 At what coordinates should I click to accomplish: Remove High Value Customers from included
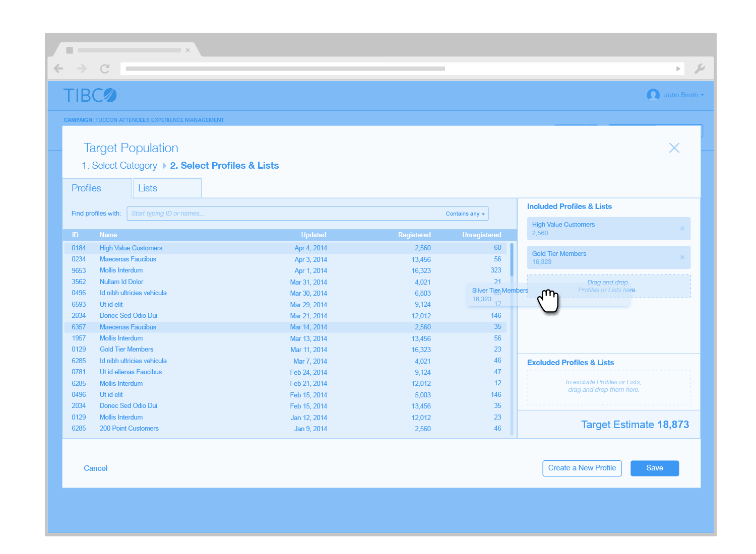(x=682, y=228)
